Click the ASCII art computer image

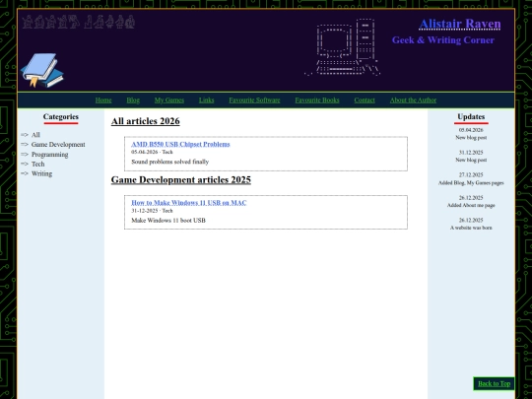coord(342,47)
